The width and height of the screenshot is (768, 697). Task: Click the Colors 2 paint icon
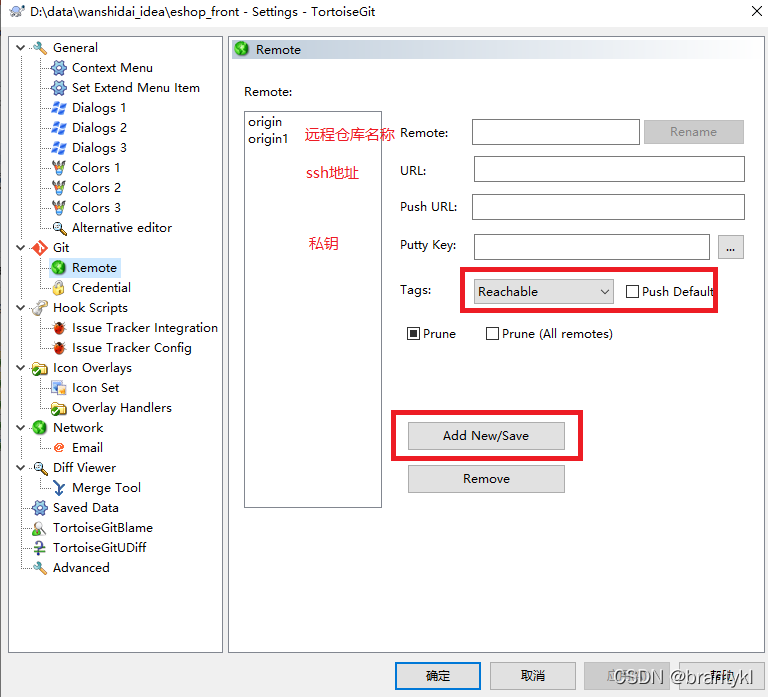tap(59, 188)
